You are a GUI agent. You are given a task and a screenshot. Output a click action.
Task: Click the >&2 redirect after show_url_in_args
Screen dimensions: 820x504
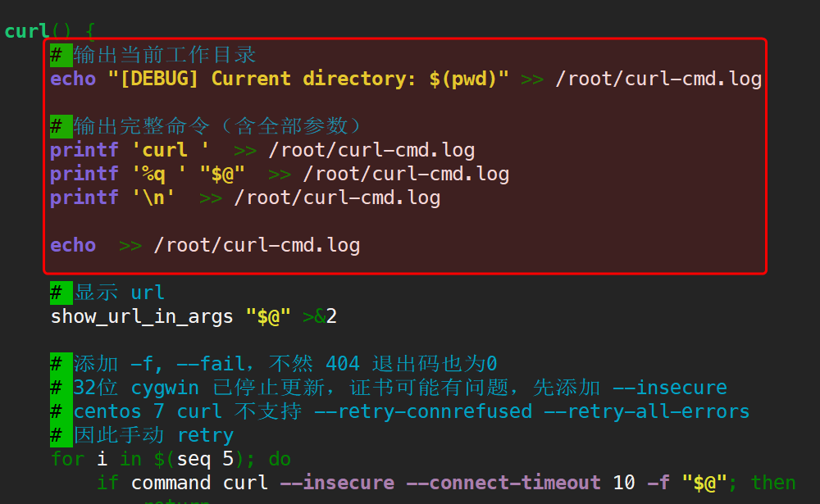320,316
